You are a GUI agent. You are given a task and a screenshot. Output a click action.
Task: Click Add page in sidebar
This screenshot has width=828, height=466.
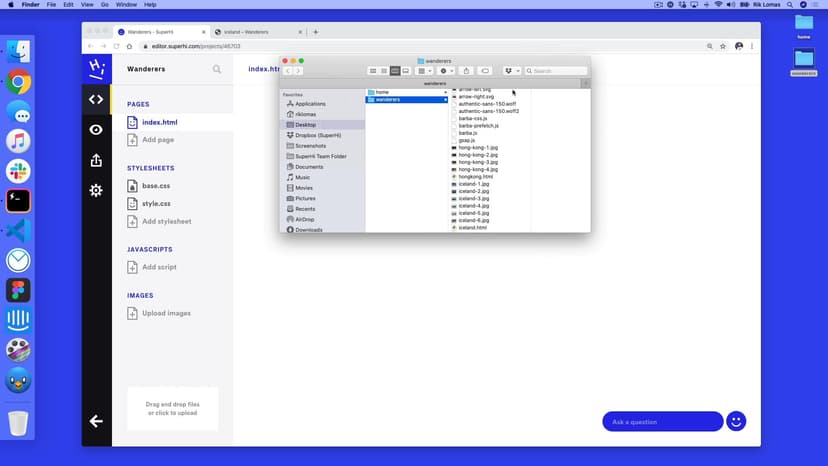point(157,140)
